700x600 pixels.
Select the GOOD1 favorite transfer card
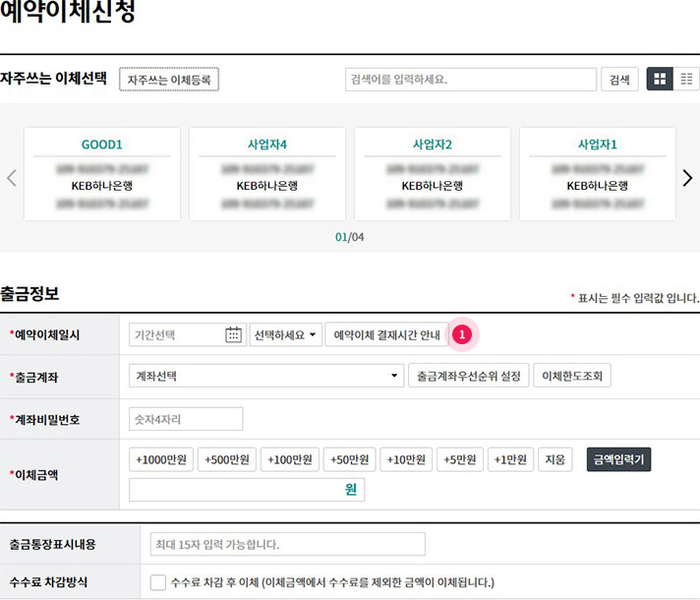tap(101, 174)
